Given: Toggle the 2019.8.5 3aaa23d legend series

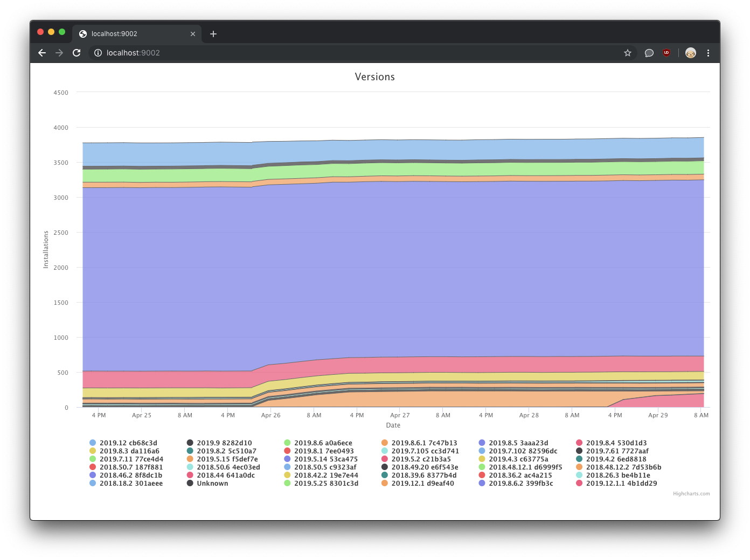Looking at the screenshot, I should click(x=513, y=443).
